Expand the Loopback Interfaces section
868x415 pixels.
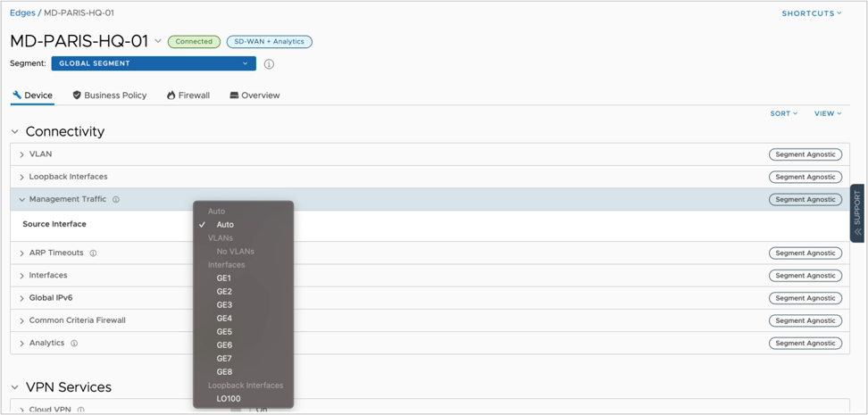coord(21,177)
